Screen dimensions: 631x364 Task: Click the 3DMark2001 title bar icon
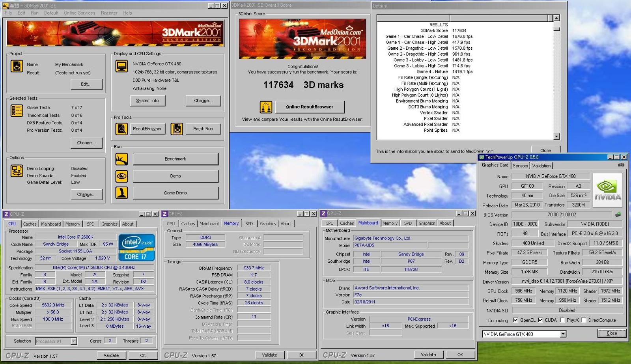6,6
